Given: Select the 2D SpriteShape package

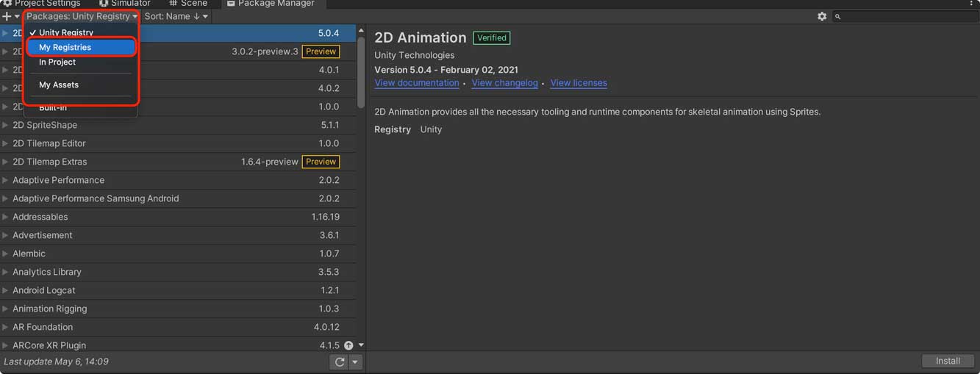Looking at the screenshot, I should point(178,125).
